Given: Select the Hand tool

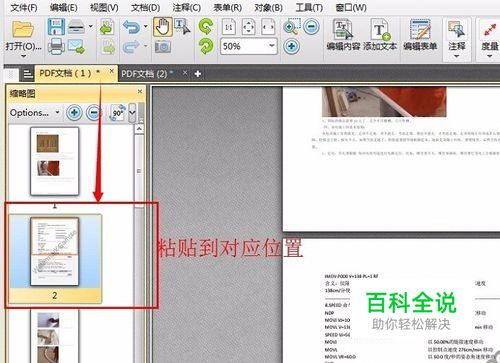Looking at the screenshot, I should click(163, 27).
